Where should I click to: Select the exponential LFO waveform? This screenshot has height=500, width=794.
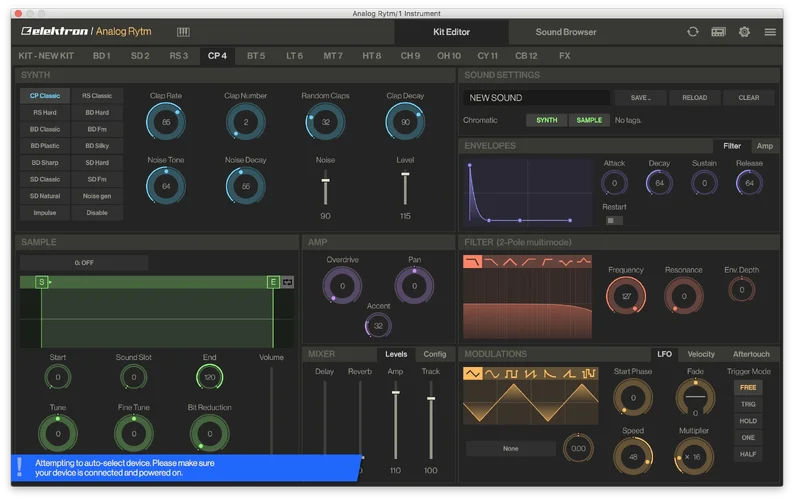tap(549, 374)
